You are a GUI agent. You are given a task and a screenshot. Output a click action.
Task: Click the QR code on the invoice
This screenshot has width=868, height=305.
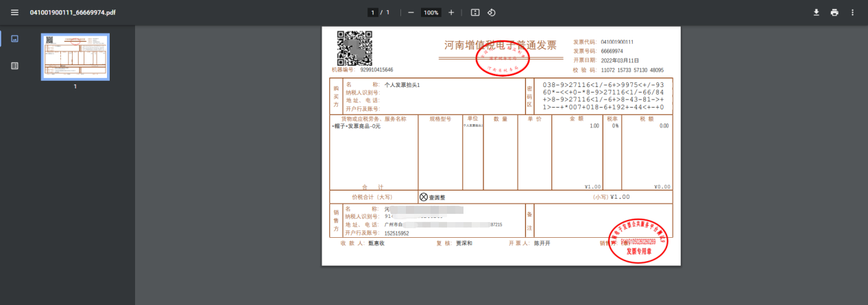pos(354,48)
